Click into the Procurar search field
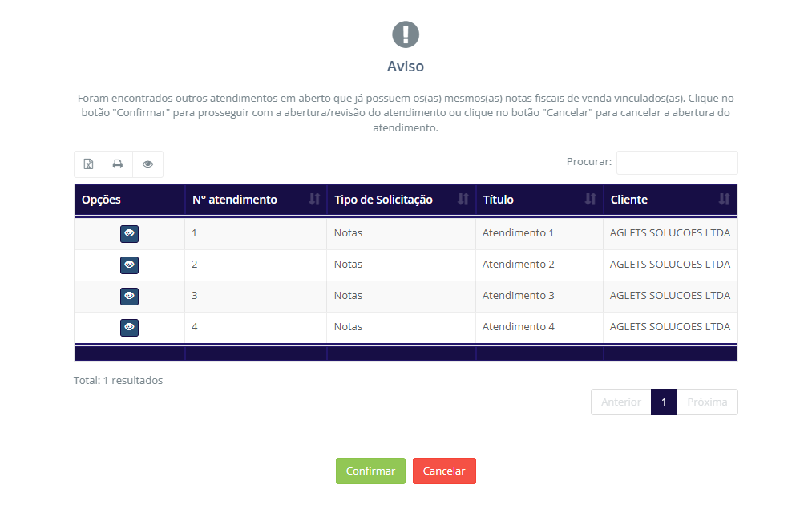This screenshot has width=812, height=505. pyautogui.click(x=677, y=163)
